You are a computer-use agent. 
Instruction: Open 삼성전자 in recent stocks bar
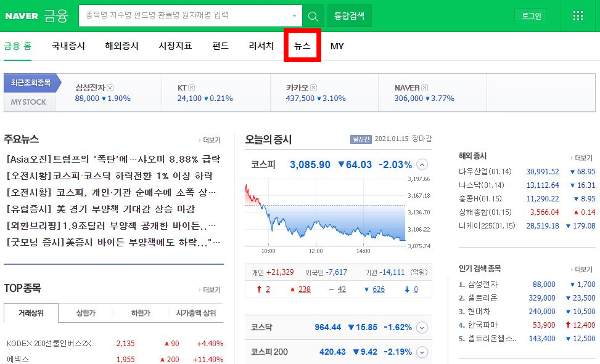(90, 88)
